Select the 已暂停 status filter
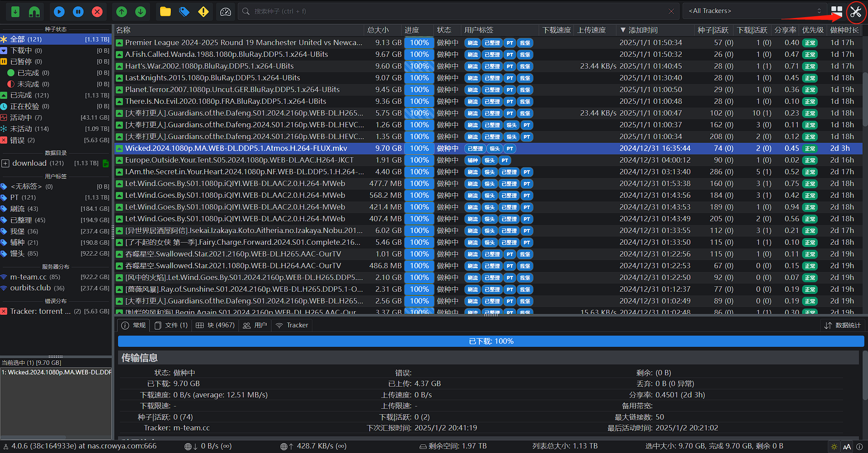Image resolution: width=868 pixels, height=453 pixels. click(55, 61)
